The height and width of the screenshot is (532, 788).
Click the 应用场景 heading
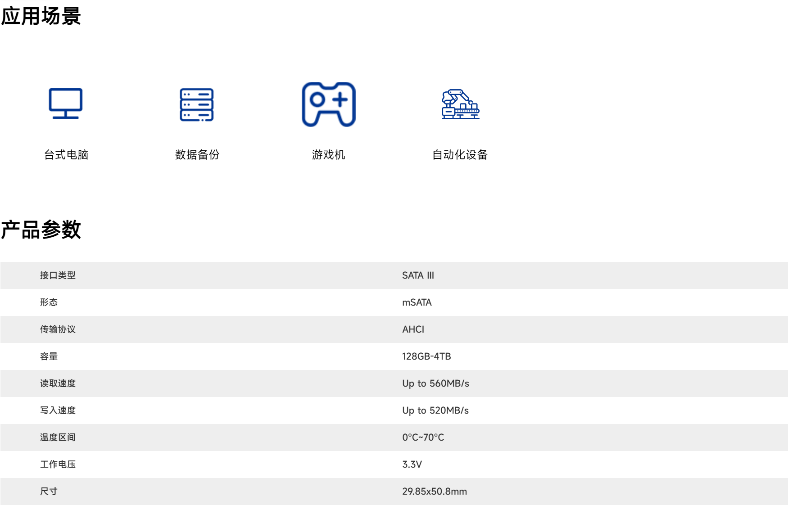(x=41, y=16)
